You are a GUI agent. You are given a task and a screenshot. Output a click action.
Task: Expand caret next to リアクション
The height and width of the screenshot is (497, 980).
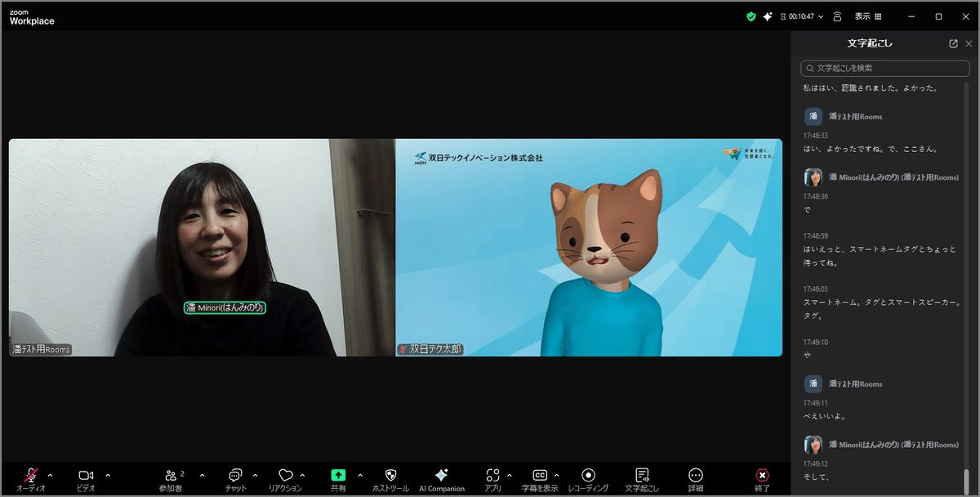pyautogui.click(x=302, y=475)
